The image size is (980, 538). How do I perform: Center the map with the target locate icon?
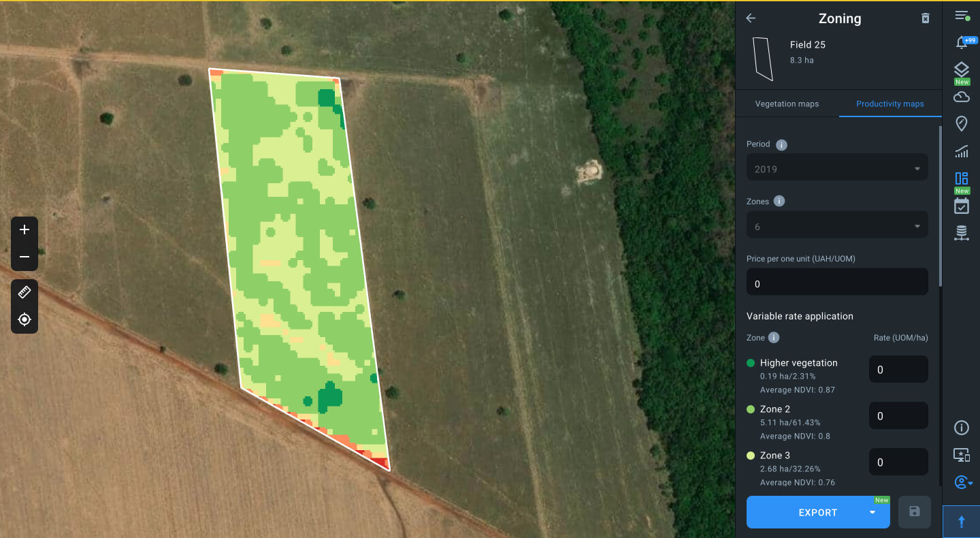click(24, 319)
